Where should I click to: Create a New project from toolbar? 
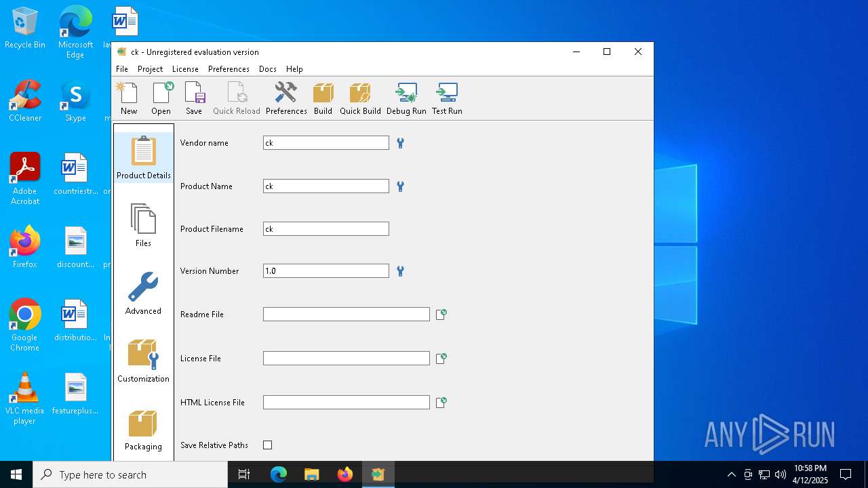(128, 99)
